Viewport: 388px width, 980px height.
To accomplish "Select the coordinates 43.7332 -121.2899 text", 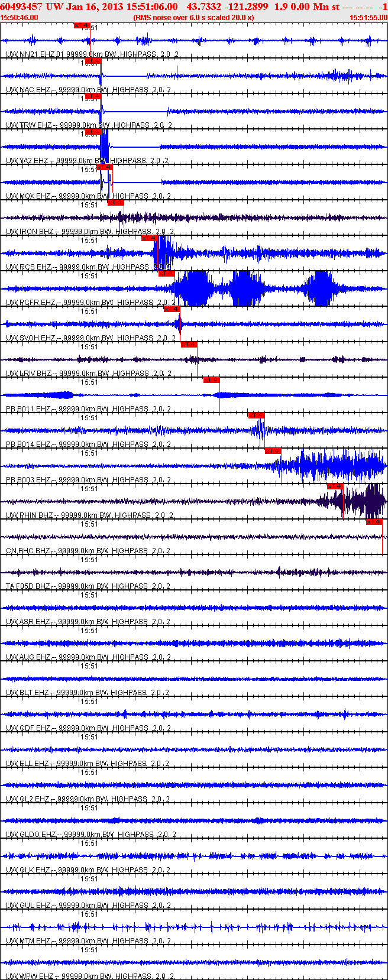I will [x=227, y=7].
